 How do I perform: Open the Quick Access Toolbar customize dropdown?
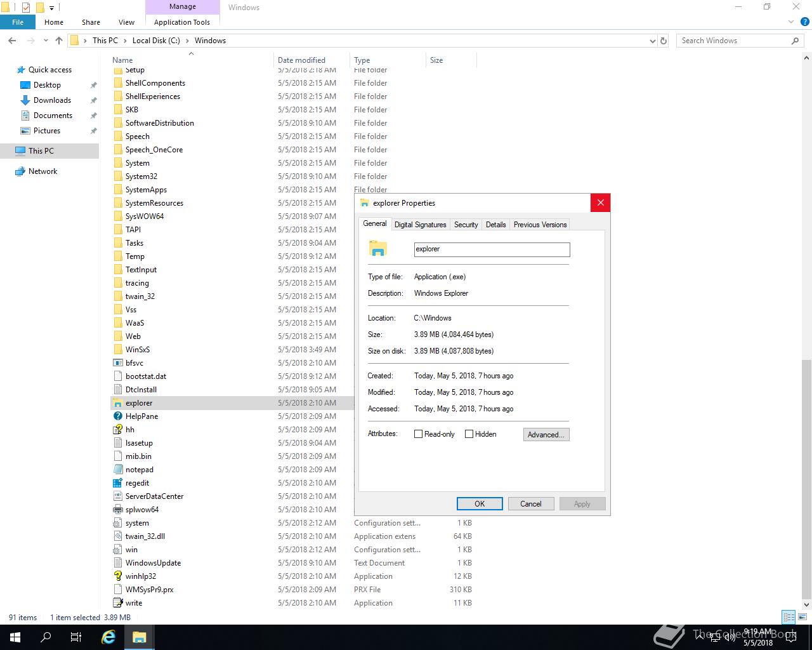point(52,8)
